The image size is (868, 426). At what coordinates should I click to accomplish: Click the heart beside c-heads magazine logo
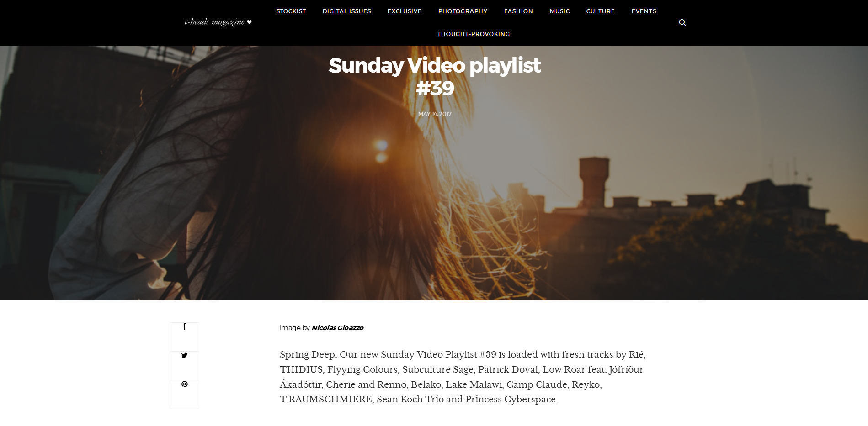pyautogui.click(x=249, y=22)
